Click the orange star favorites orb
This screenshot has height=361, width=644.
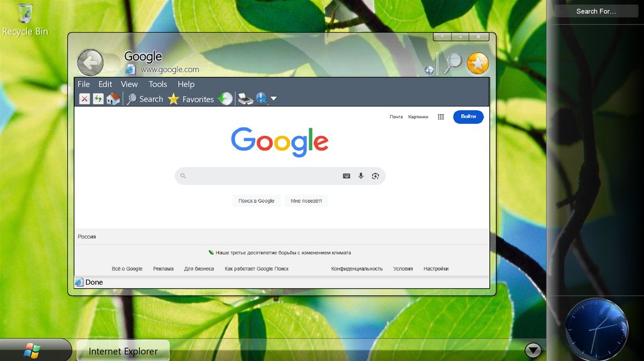(478, 64)
